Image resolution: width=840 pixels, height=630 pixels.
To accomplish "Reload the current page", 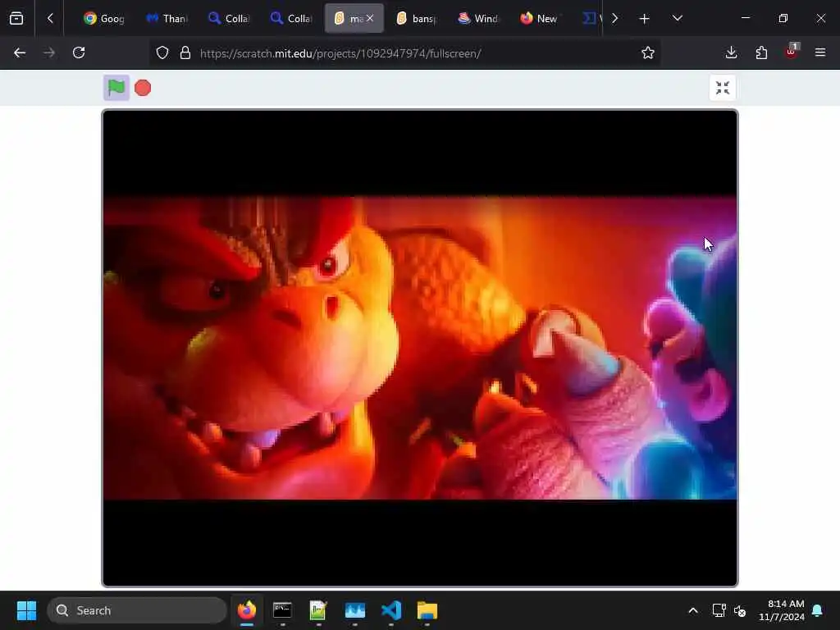I will point(79,53).
